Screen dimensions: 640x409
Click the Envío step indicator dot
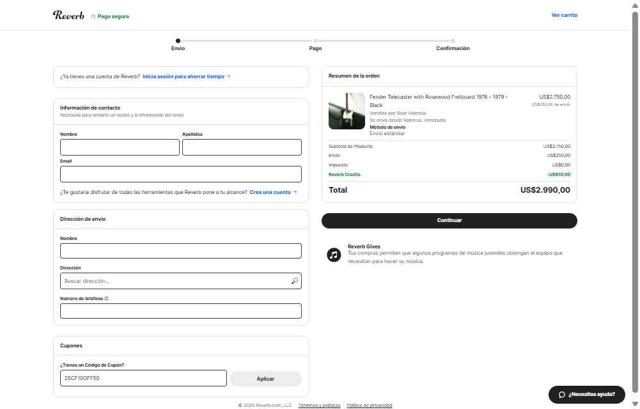(x=178, y=41)
